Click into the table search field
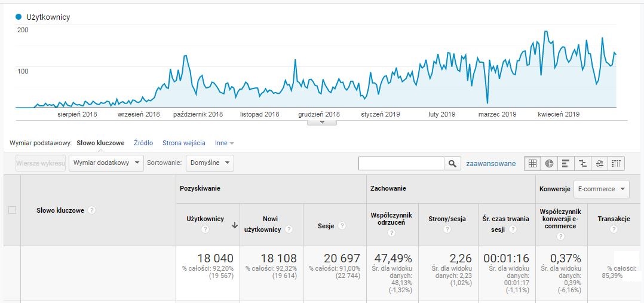Screen dimensions: 644x303 pos(401,163)
